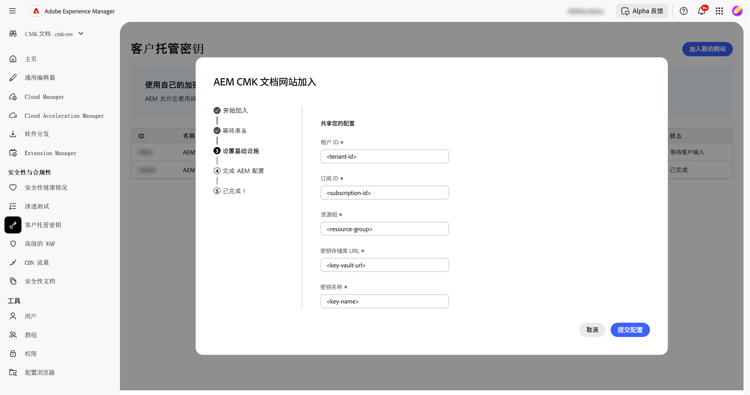The height and width of the screenshot is (395, 750).
Task: Click the 群组 menu label
Action: click(31, 335)
